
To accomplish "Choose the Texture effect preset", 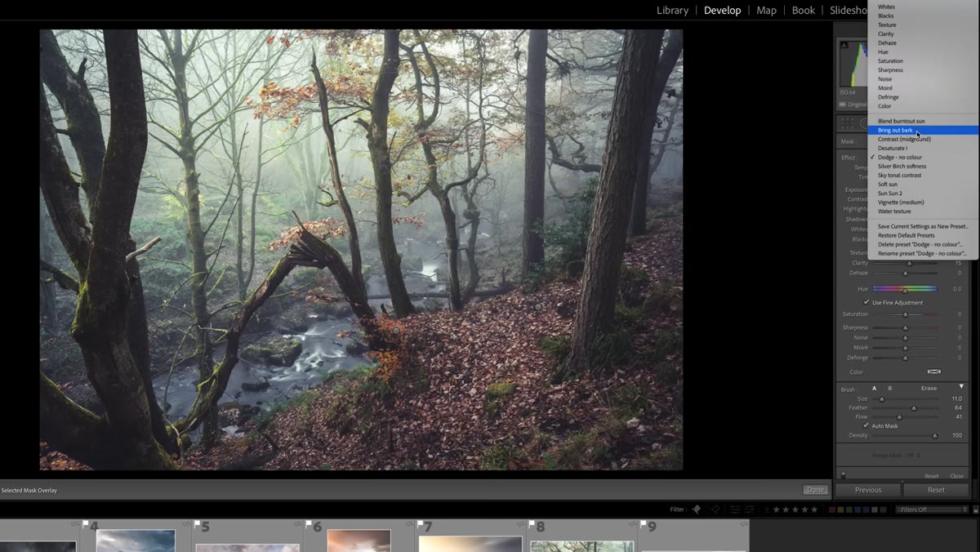I will (923, 24).
